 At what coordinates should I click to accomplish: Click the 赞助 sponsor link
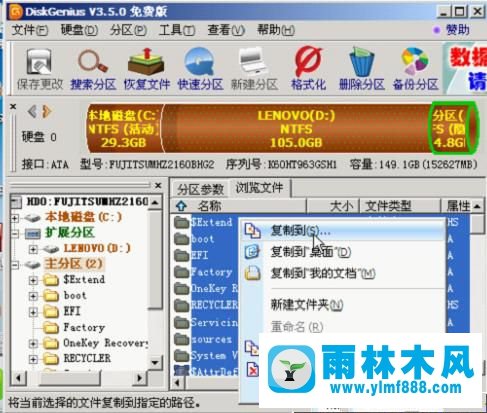point(458,30)
